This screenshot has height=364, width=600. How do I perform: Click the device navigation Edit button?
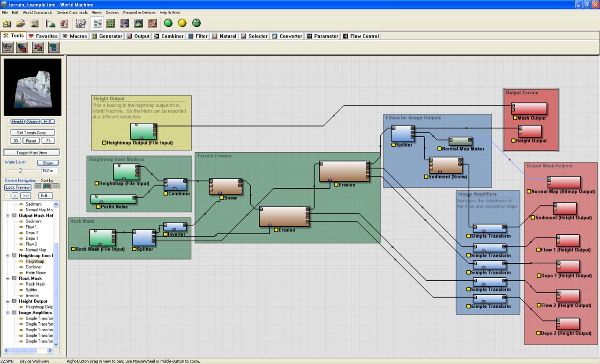(x=45, y=195)
